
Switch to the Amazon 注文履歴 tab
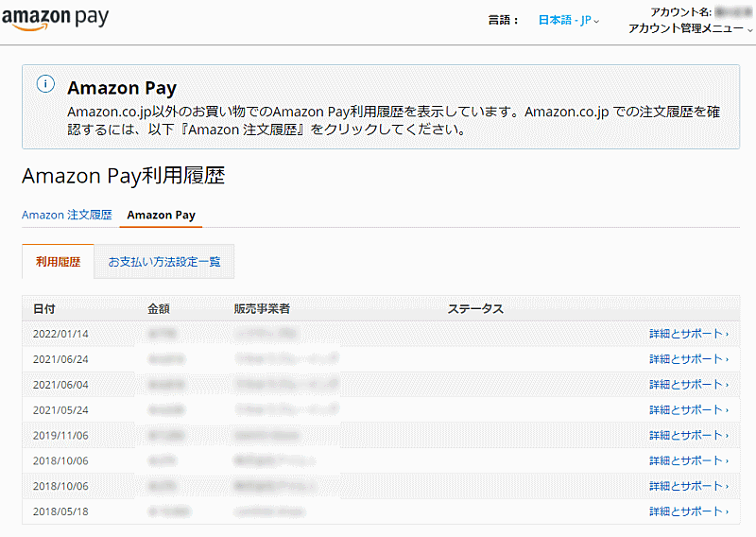coord(67,215)
